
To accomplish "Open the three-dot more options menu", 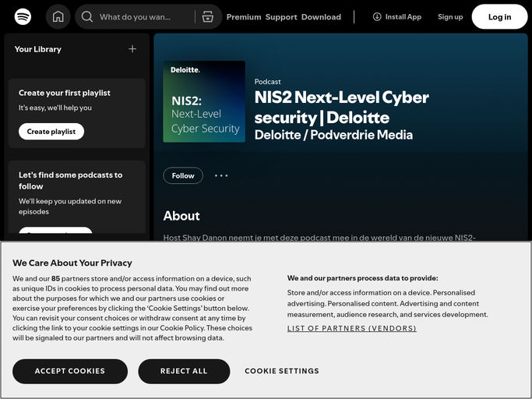I will click(221, 175).
